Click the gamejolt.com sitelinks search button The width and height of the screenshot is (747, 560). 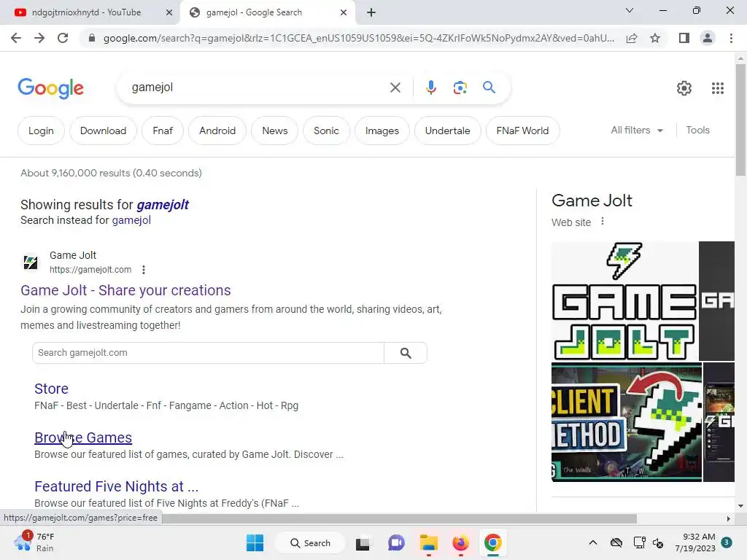[x=406, y=353]
